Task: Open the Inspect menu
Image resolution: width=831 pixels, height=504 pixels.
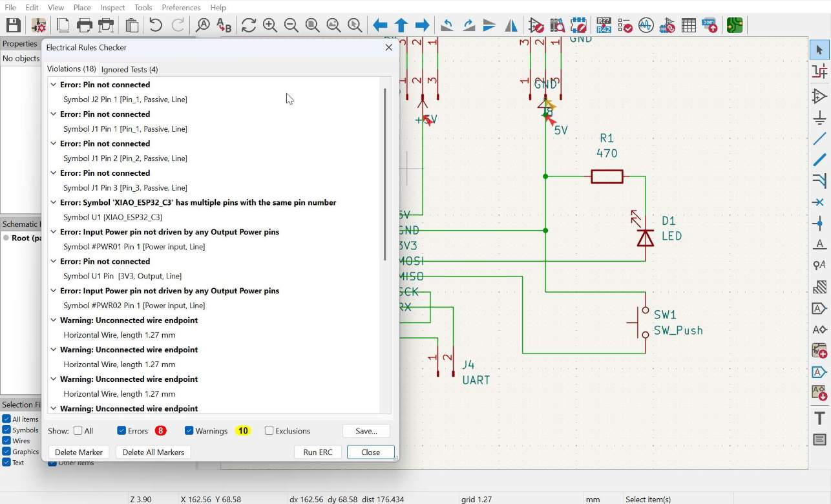Action: tap(112, 8)
